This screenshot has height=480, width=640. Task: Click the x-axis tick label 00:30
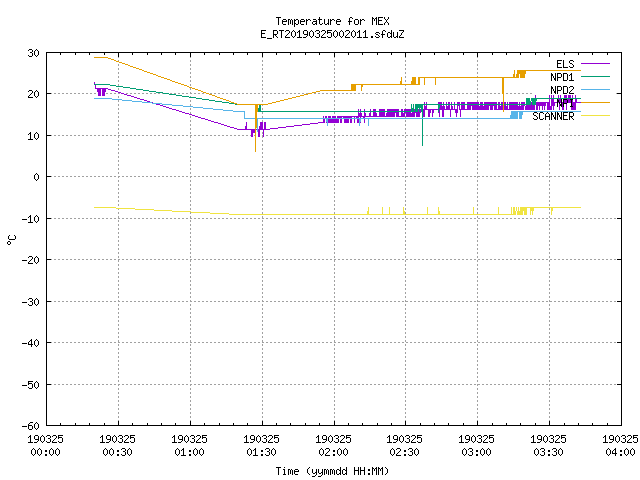coord(118,452)
